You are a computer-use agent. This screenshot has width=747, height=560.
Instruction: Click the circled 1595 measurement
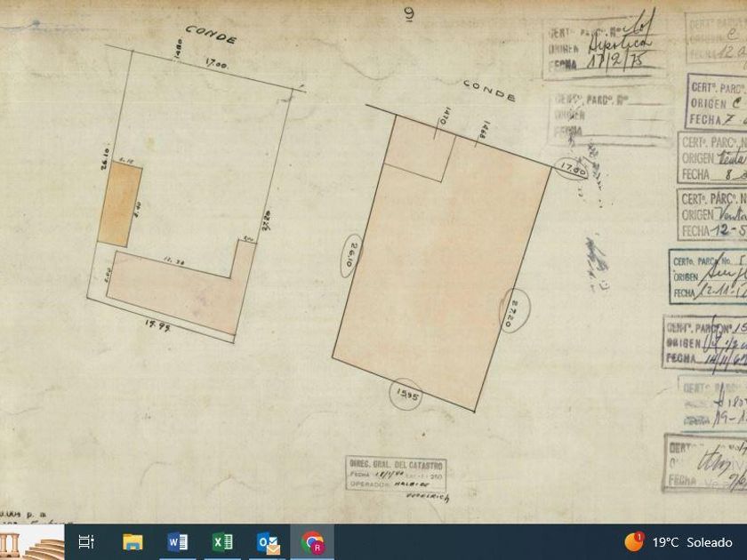(x=405, y=394)
